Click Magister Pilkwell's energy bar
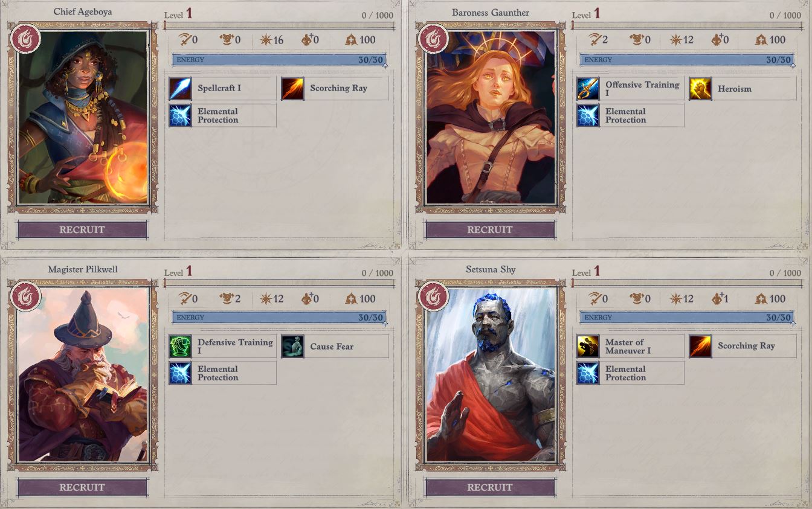Image resolution: width=812 pixels, height=509 pixels. (x=279, y=318)
